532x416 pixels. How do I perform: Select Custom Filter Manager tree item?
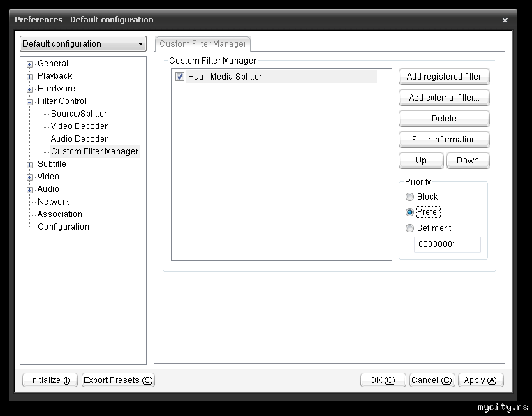95,151
